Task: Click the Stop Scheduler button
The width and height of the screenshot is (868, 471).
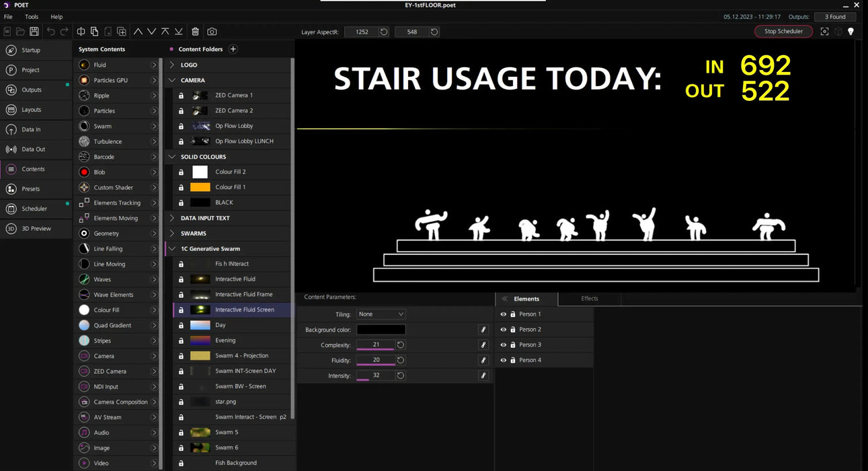Action: pos(783,32)
